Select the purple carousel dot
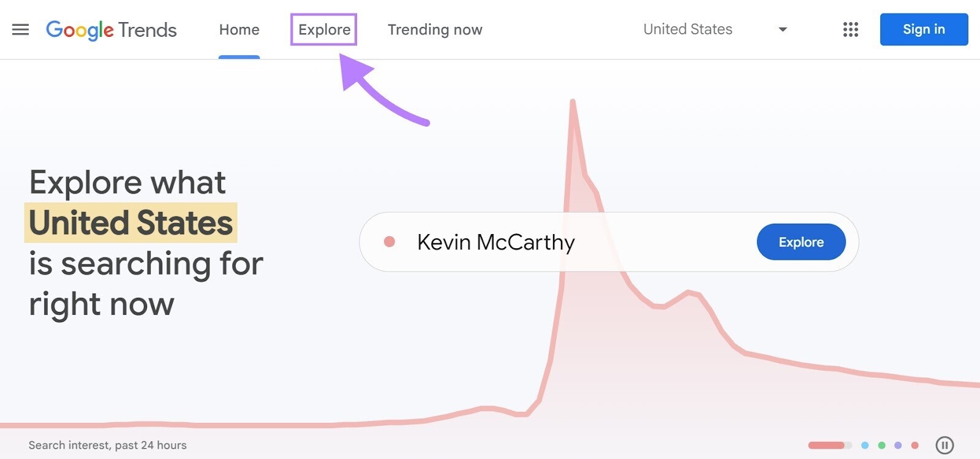980x459 pixels. (898, 445)
